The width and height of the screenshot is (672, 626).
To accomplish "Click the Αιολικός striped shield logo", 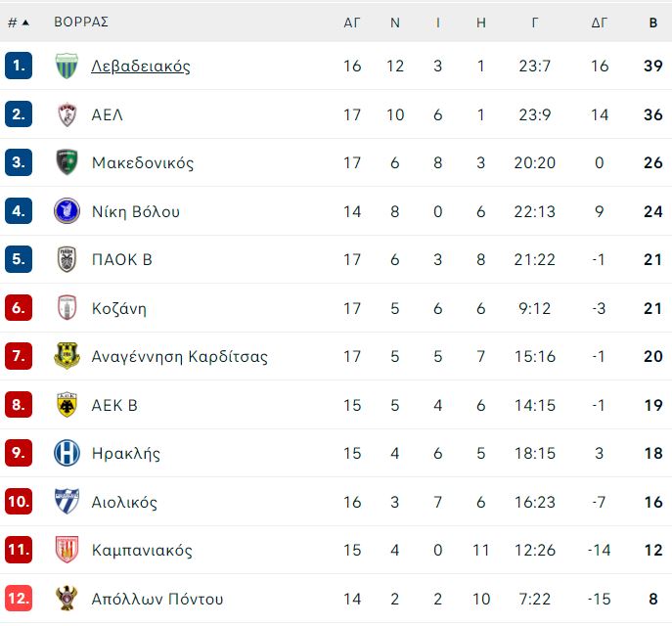I will (67, 502).
